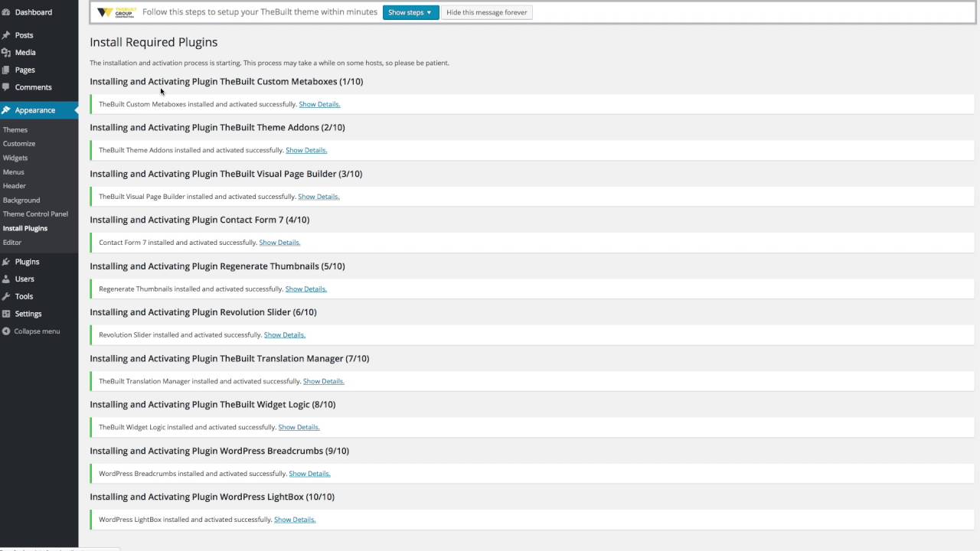The image size is (980, 551).
Task: Show Details for WordPress Breadcrumbs
Action: tap(309, 474)
